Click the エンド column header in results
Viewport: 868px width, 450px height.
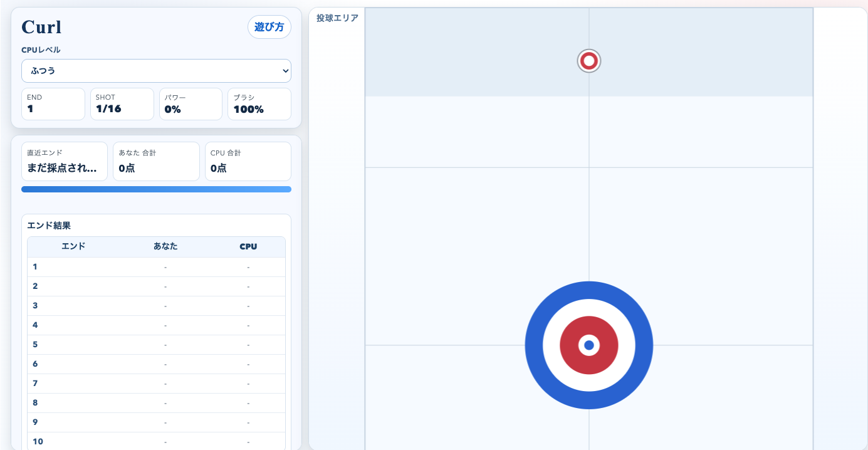pos(73,246)
